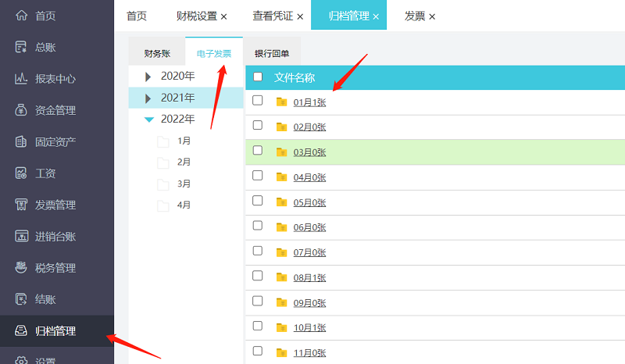625x364 pixels.
Task: Check the select-all checkbox beside 文件名称
Action: pos(258,77)
